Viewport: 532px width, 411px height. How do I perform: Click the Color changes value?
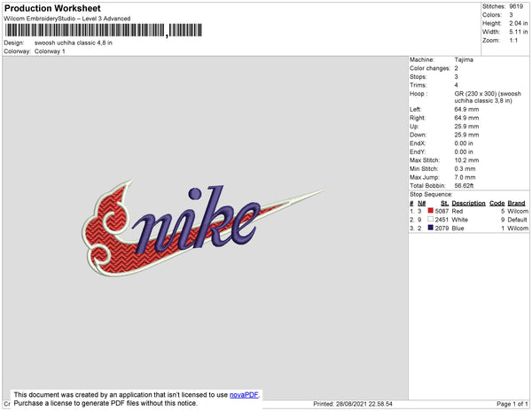(457, 68)
